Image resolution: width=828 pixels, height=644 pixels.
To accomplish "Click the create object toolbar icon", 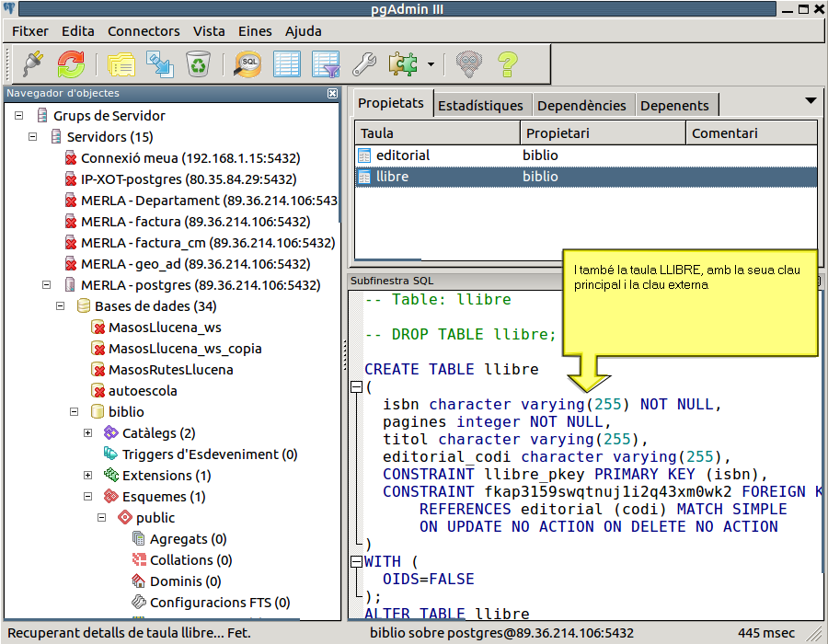I will click(159, 64).
